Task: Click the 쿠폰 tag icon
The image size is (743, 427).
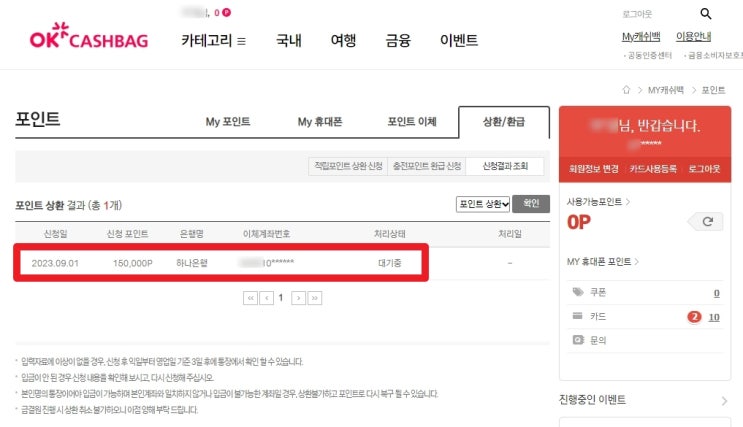Action: [578, 291]
